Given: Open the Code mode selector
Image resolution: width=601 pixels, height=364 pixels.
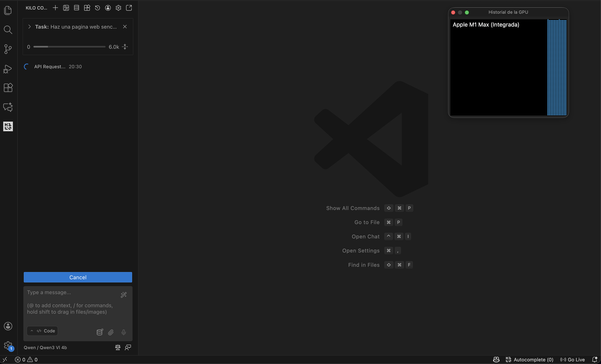Looking at the screenshot, I should (42, 331).
